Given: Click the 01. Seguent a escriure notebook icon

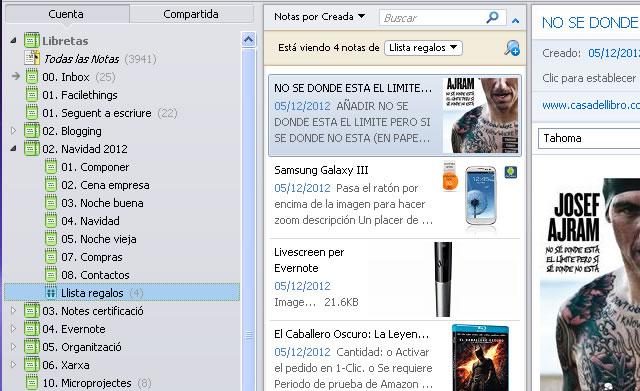Looking at the screenshot, I should point(32,113).
